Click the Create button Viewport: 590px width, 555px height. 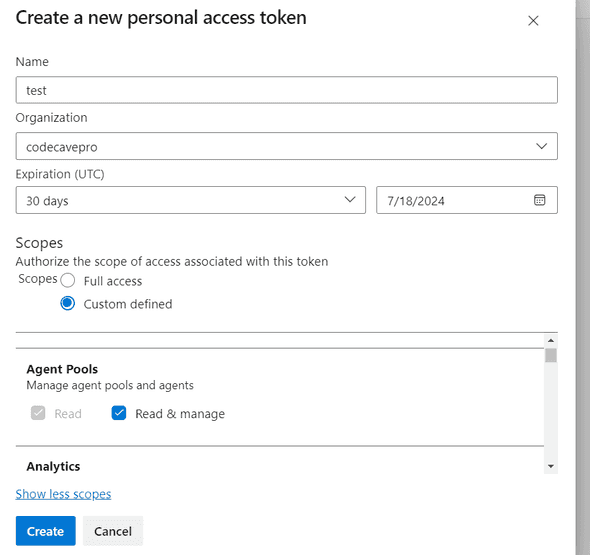click(46, 531)
